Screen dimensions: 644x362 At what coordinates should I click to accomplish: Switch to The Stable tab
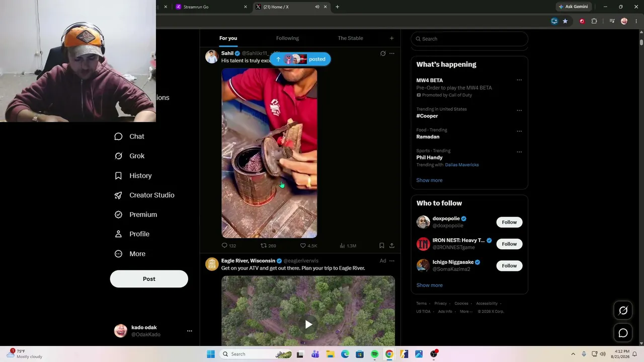coord(350,38)
